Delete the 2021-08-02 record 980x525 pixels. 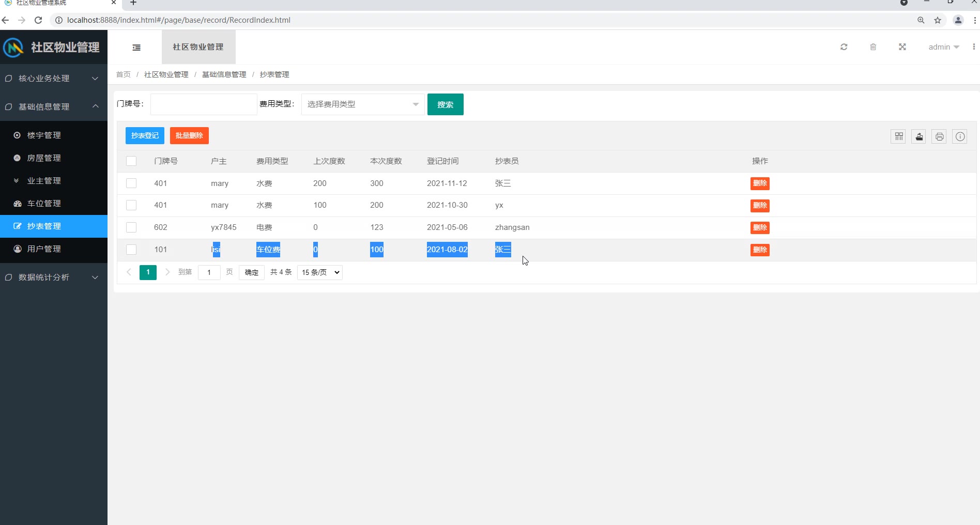point(760,250)
